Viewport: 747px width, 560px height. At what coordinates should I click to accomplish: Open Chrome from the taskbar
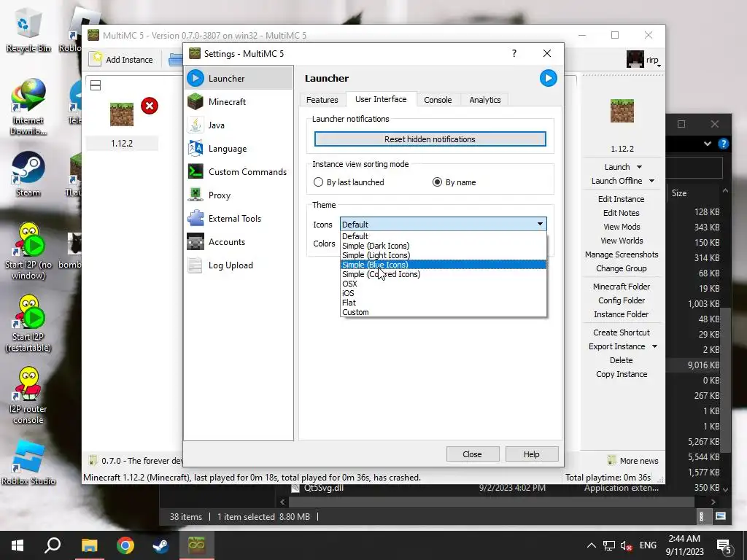coord(125,545)
